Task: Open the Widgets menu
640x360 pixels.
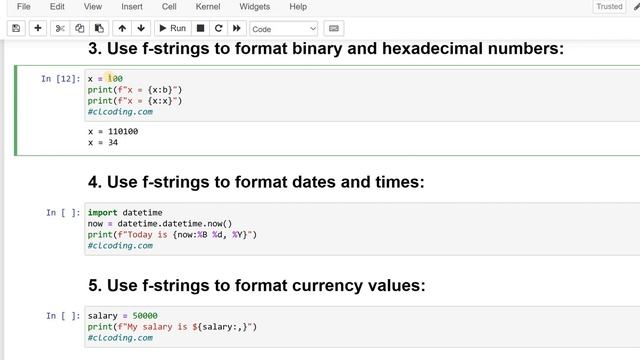Action: pyautogui.click(x=255, y=7)
